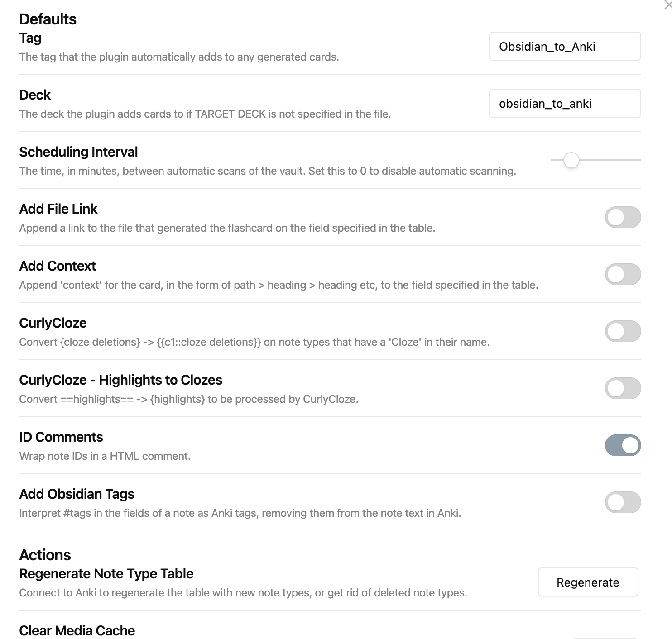
Task: Click the Regenerate button
Action: (x=588, y=582)
